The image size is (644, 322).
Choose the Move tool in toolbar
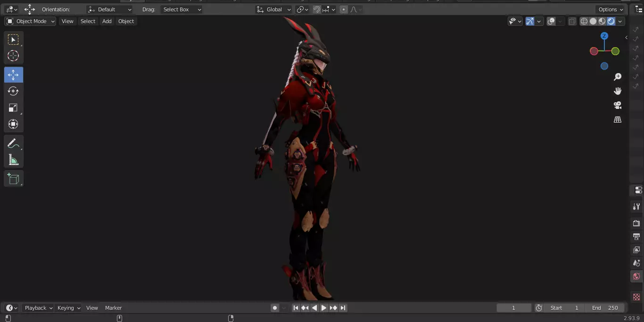tap(13, 75)
